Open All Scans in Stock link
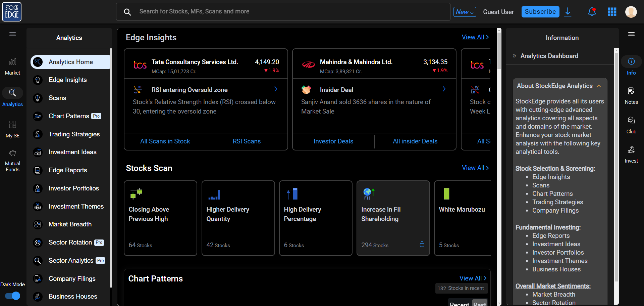This screenshot has height=306, width=644. tap(165, 141)
